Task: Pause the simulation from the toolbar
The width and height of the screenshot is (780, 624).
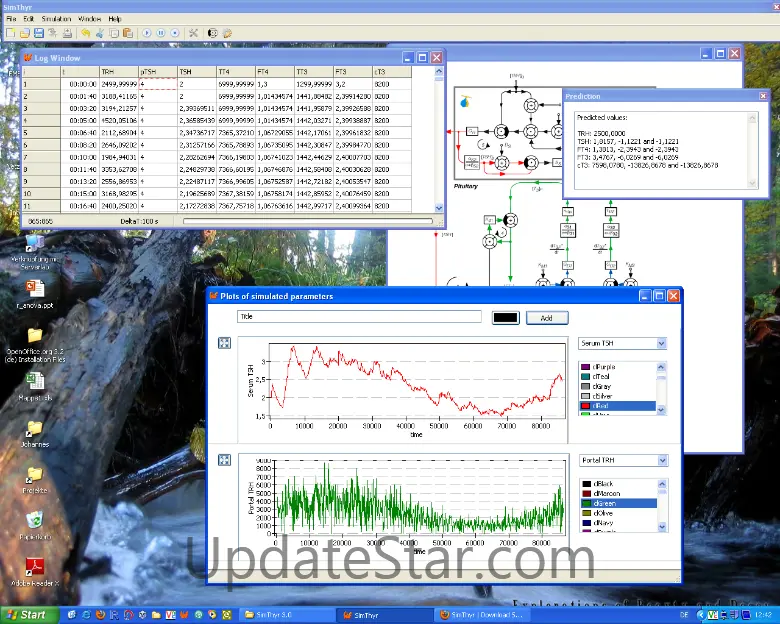Action: [161, 33]
